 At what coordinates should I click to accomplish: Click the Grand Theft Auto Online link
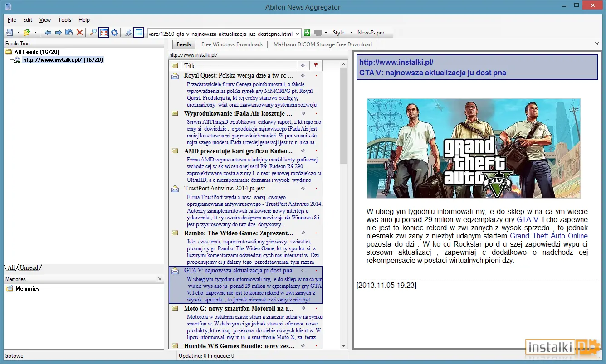[x=549, y=236]
